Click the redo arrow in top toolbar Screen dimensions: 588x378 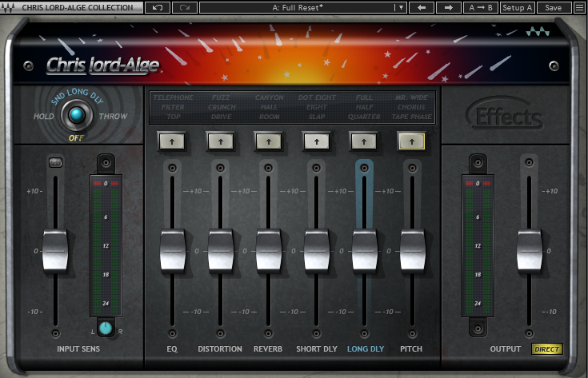point(184,8)
